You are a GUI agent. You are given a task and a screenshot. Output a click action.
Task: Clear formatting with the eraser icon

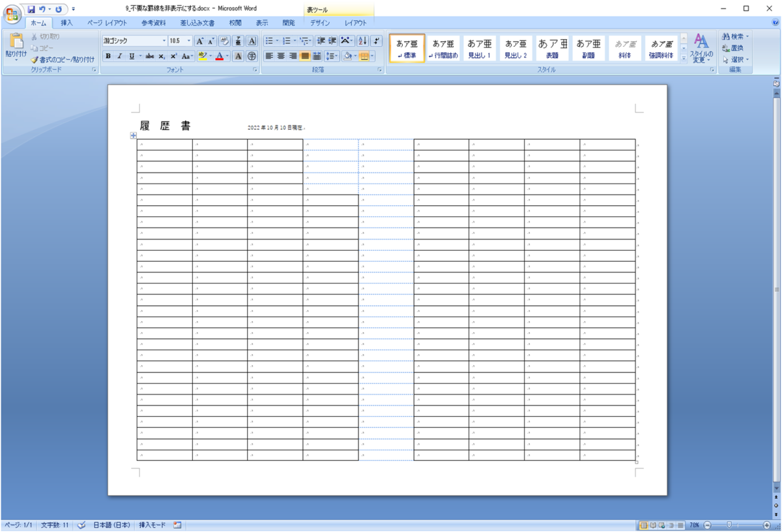point(225,40)
